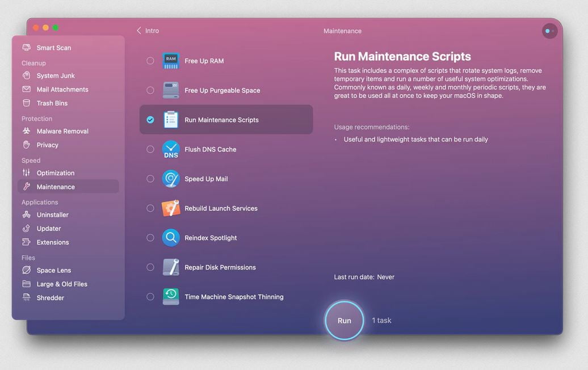Viewport: 588px width, 370px height.
Task: Select the Repair Disk Permissions radio button
Action: pos(150,267)
